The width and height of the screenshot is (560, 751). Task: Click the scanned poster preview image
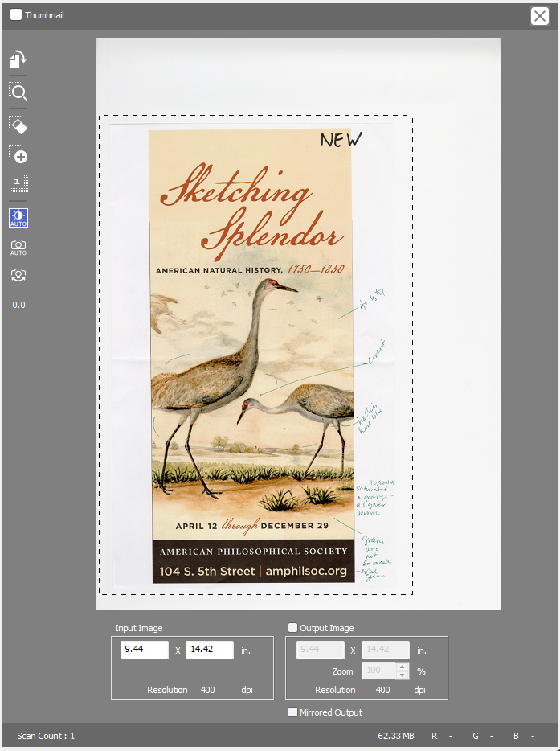[251, 354]
